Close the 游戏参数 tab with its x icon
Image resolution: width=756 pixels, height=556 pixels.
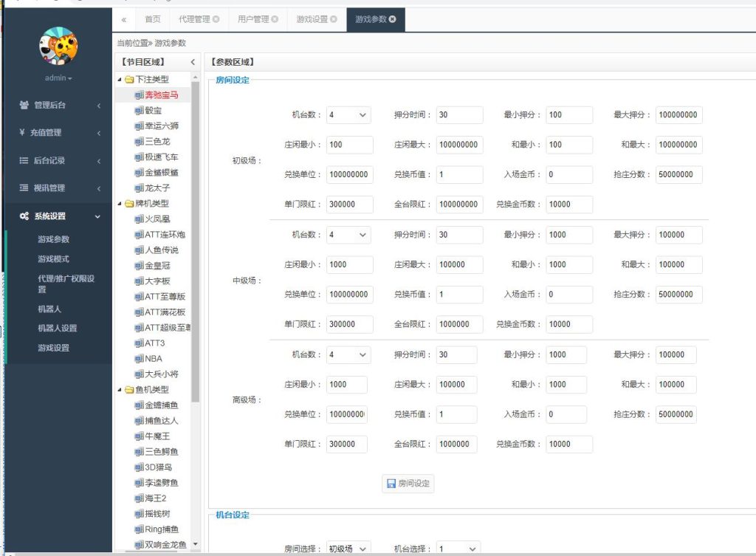tap(393, 19)
